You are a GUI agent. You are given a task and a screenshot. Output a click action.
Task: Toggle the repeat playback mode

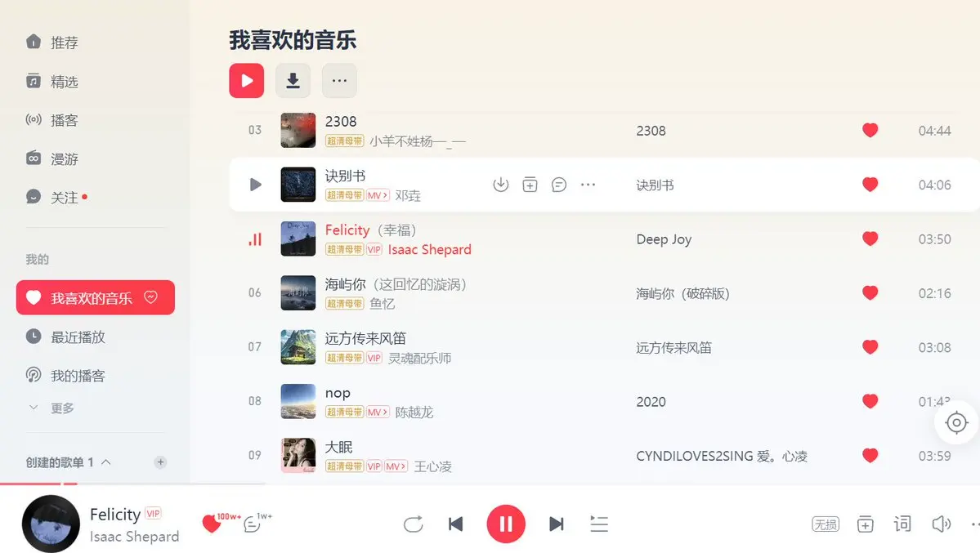tap(413, 524)
